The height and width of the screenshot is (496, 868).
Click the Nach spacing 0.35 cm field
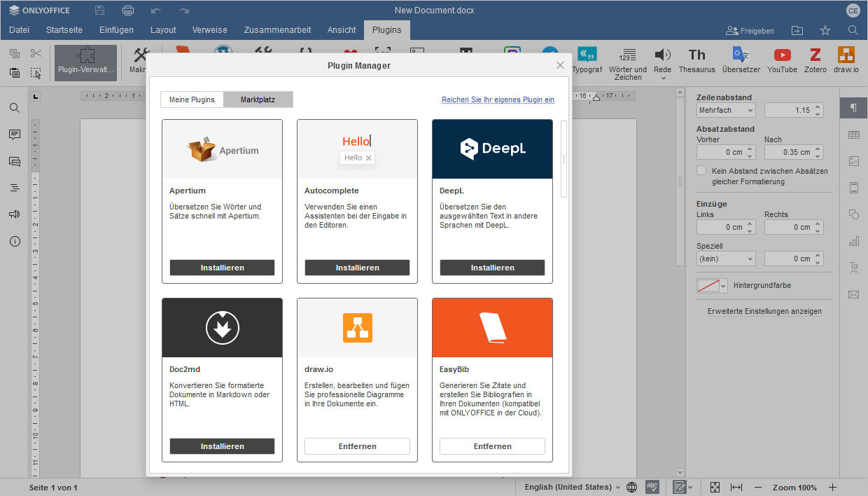tap(794, 152)
